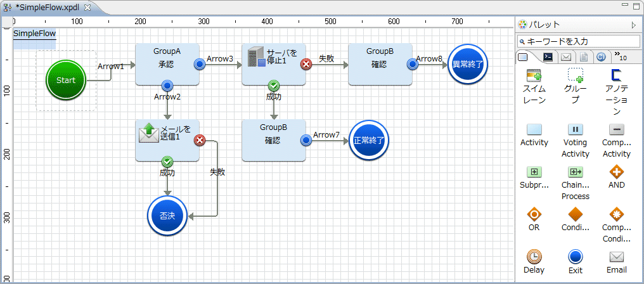Maximize the editor pane
Image resolution: width=644 pixels, height=284 pixels.
click(x=636, y=6)
